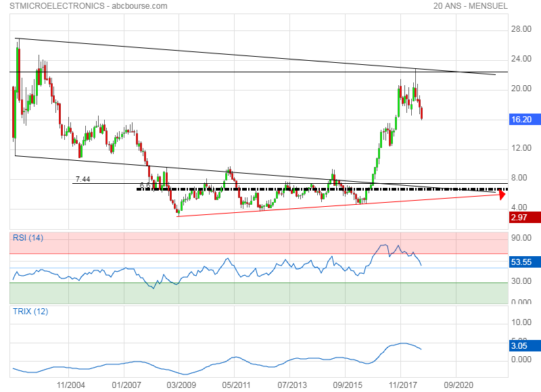The height and width of the screenshot is (392, 541).
Task: Click the red 2.97 price badge
Action: (x=525, y=217)
